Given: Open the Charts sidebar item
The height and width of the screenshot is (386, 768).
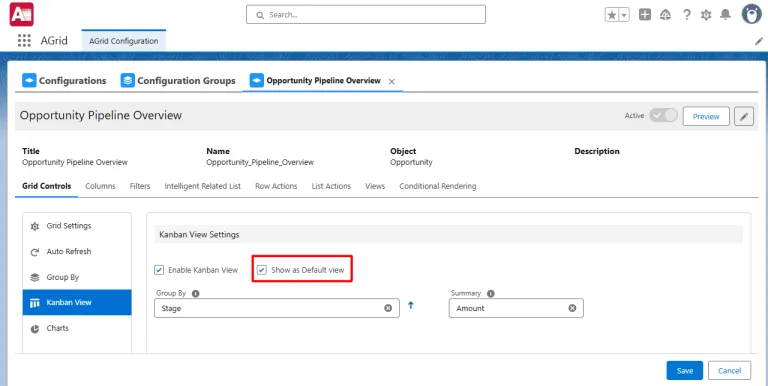Looking at the screenshot, I should (x=77, y=328).
